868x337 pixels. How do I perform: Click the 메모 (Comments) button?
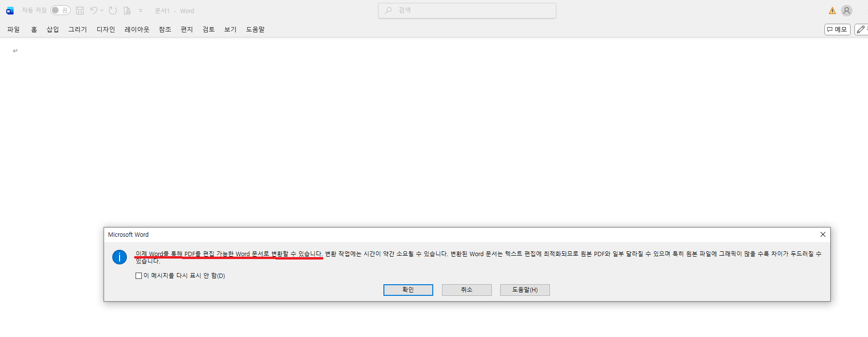point(838,30)
